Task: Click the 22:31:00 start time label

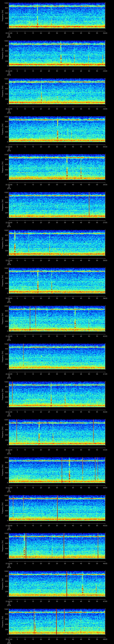Action: tap(9, 33)
